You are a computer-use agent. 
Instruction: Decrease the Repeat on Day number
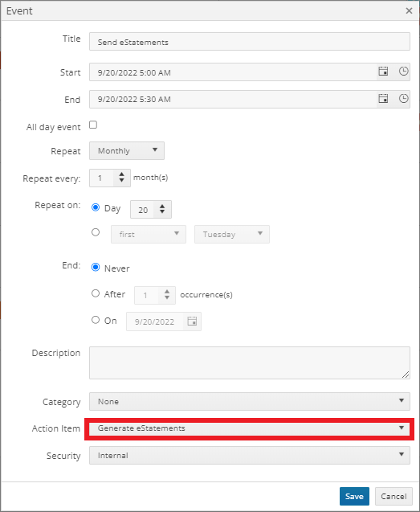click(162, 212)
